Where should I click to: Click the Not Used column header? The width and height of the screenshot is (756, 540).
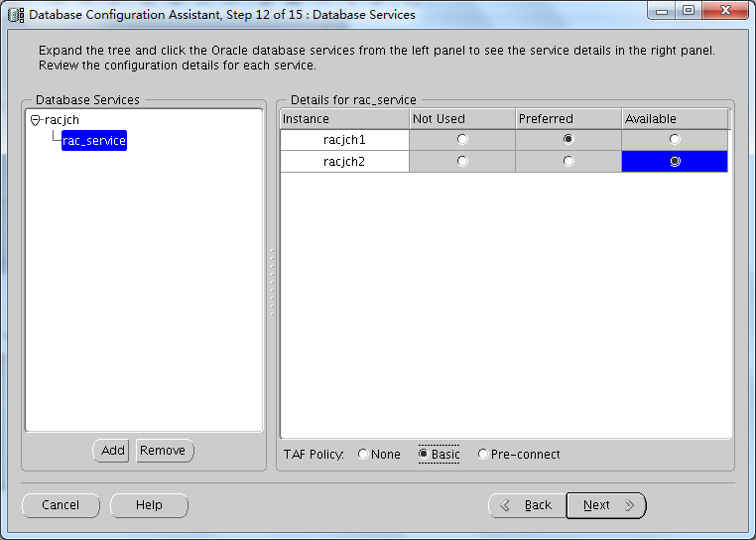[x=462, y=119]
